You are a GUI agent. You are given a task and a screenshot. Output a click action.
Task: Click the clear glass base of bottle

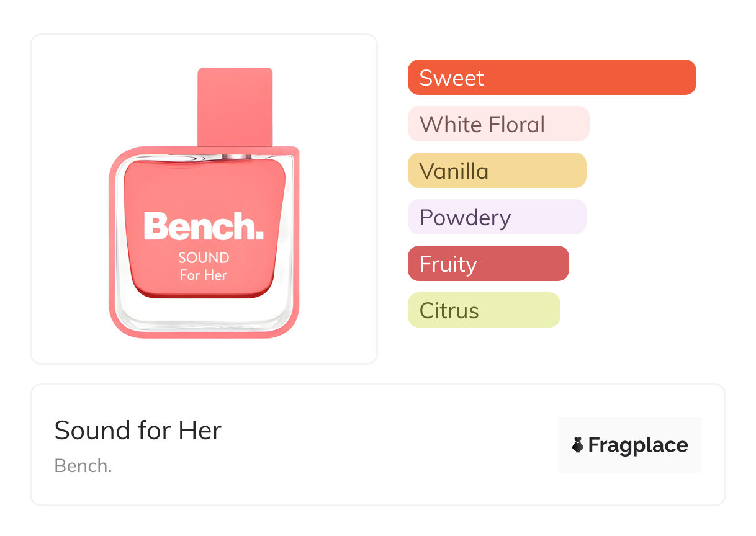[x=204, y=316]
